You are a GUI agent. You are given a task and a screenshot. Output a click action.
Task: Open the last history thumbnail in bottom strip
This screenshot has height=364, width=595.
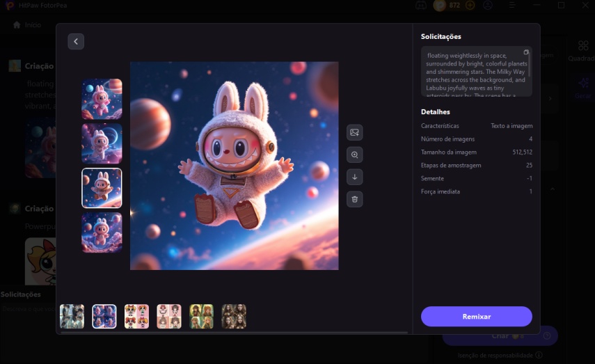click(x=234, y=316)
